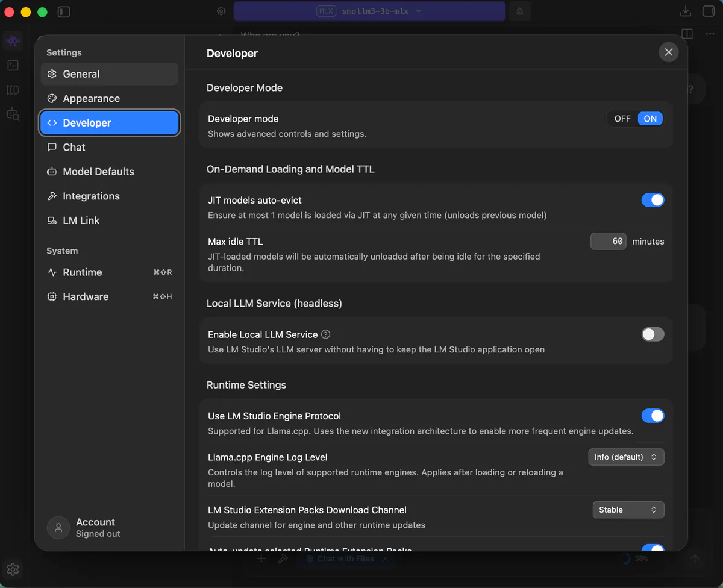723x588 pixels.
Task: Click the help icon beside Enable Local LLM Service
Action: point(326,334)
